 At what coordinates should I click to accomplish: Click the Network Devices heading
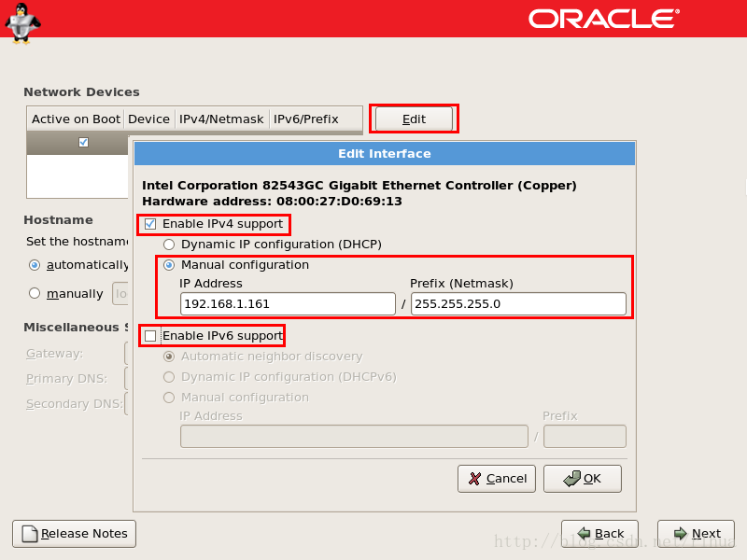tap(81, 91)
